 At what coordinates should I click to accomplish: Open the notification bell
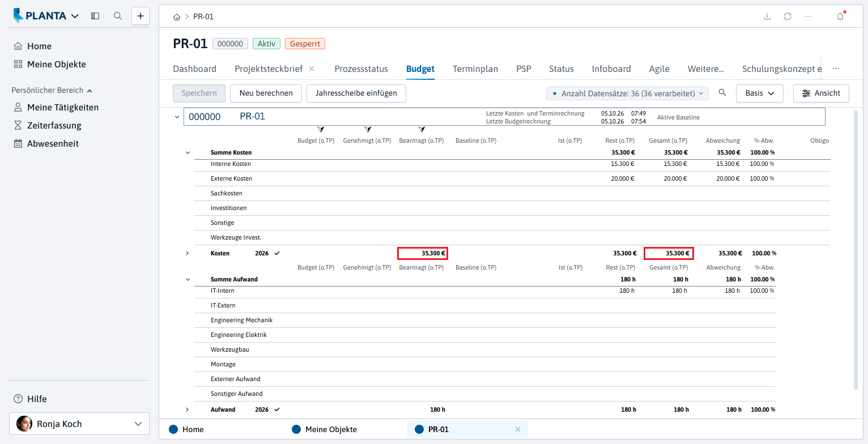[x=840, y=16]
